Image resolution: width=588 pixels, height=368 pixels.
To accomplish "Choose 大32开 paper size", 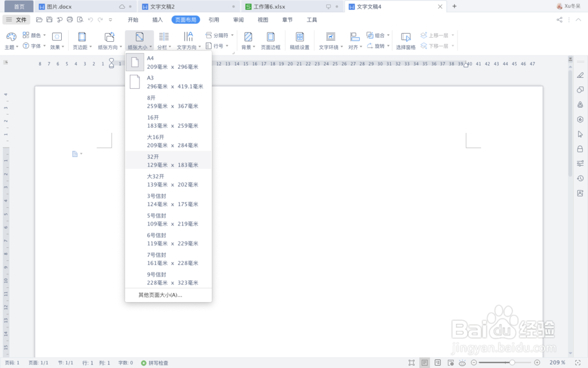I will pyautogui.click(x=168, y=180).
